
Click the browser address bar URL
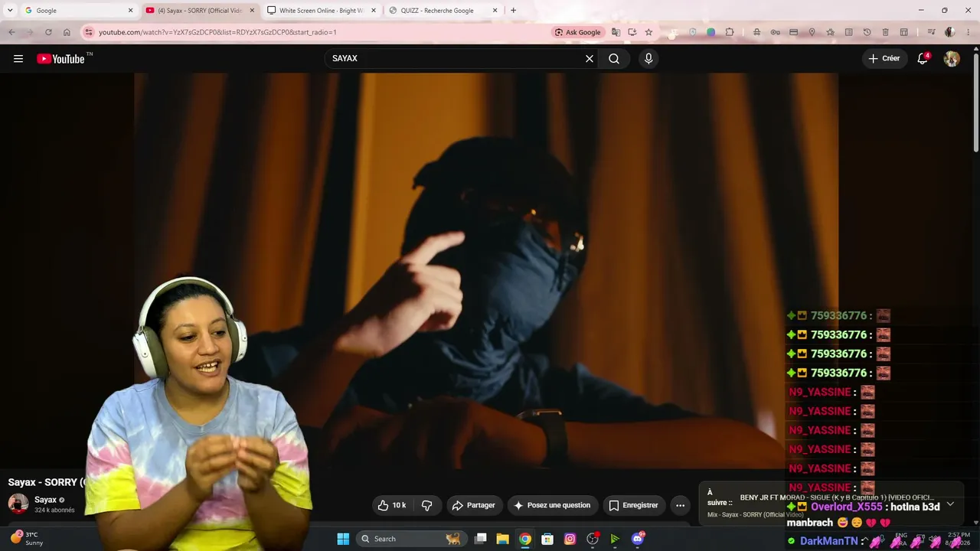pyautogui.click(x=217, y=32)
